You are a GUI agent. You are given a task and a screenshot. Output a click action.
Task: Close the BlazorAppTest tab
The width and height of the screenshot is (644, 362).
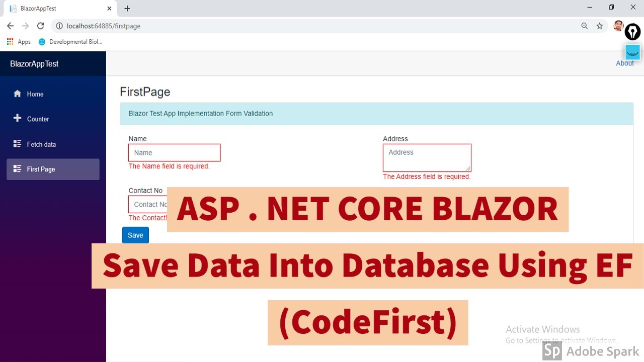pos(110,9)
